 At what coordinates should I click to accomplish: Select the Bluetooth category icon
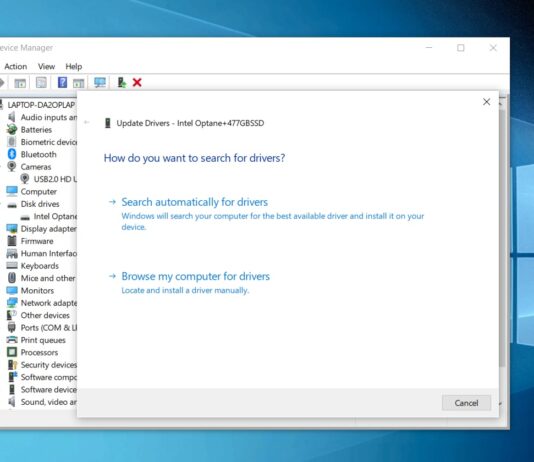[12, 154]
